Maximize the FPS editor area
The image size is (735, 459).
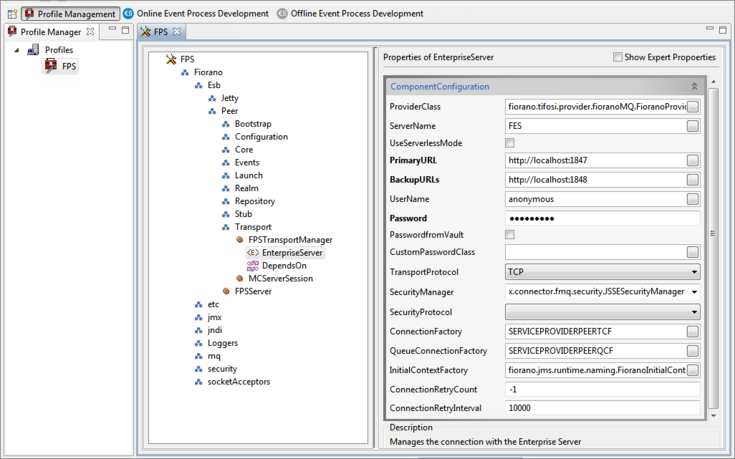click(x=723, y=30)
